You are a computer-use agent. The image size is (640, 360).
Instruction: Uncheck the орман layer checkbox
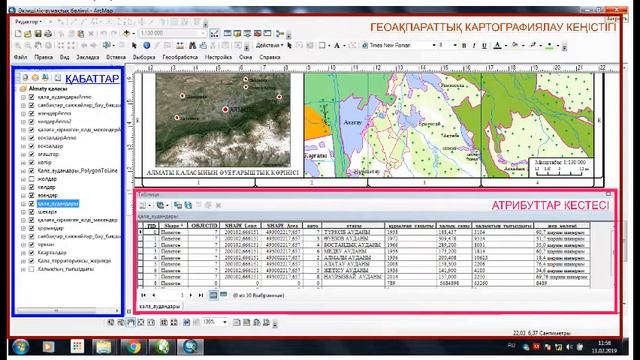point(31,244)
